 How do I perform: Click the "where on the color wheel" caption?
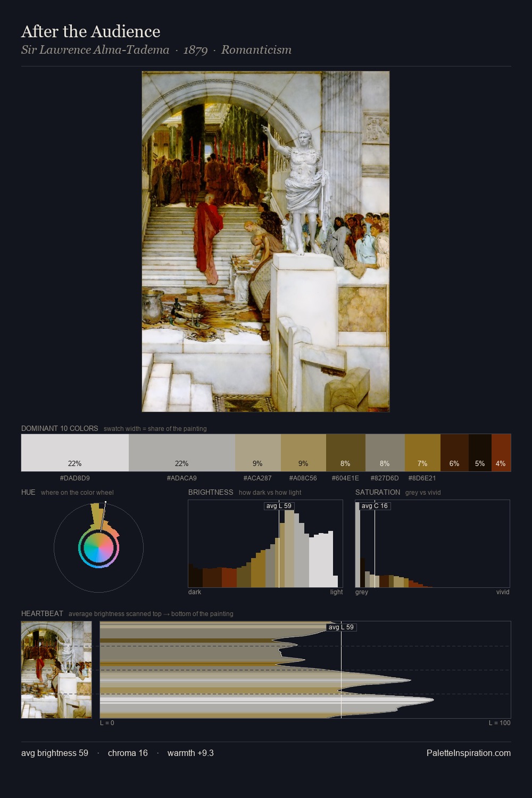click(77, 493)
